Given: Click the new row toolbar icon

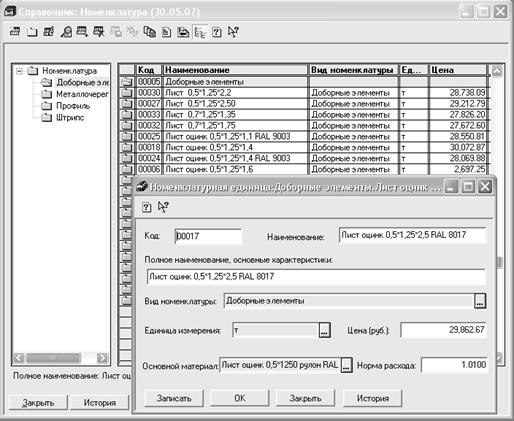Looking at the screenshot, I should [15, 32].
